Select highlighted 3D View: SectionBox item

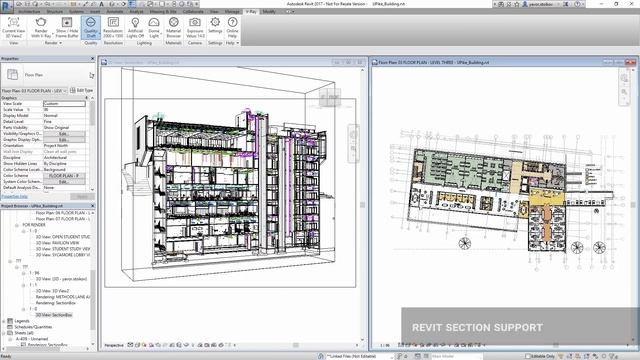click(54, 315)
